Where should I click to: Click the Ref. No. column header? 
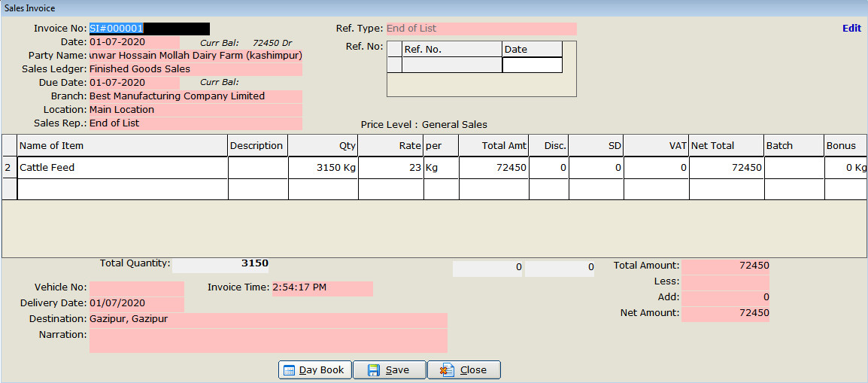pyautogui.click(x=452, y=49)
